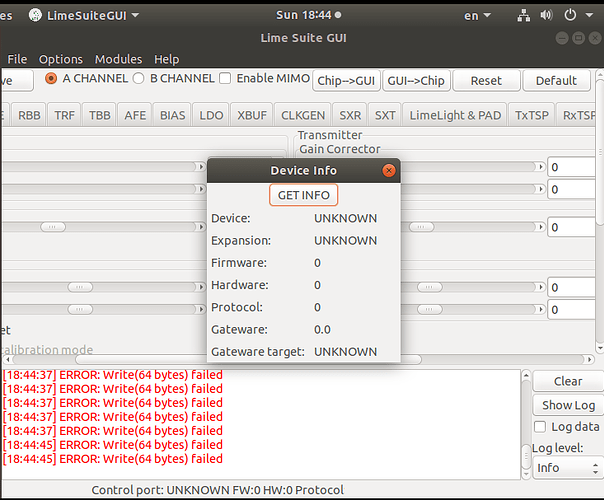Switch to the SXT tab
604x500 pixels.
[x=385, y=115]
